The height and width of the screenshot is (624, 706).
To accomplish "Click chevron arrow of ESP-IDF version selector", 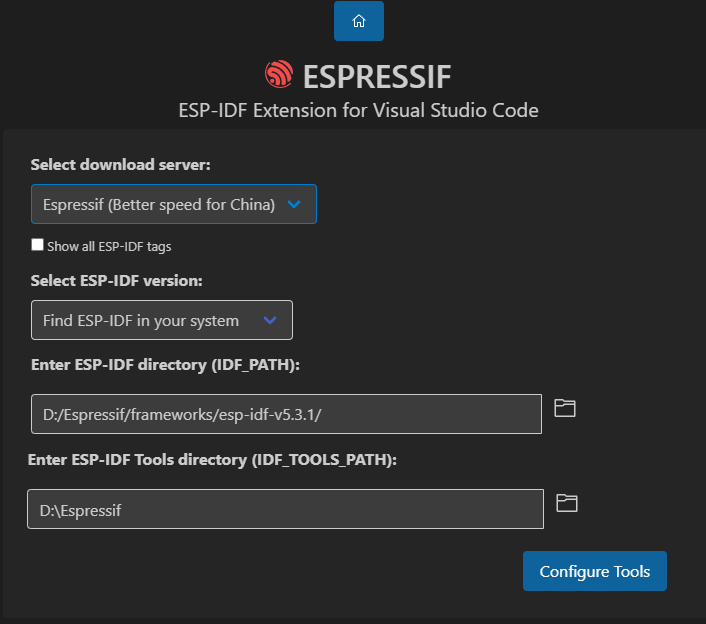I will [x=269, y=321].
